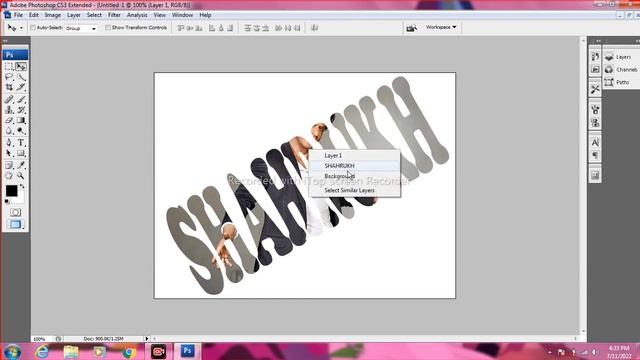Select the Lasso tool

[x=9, y=77]
